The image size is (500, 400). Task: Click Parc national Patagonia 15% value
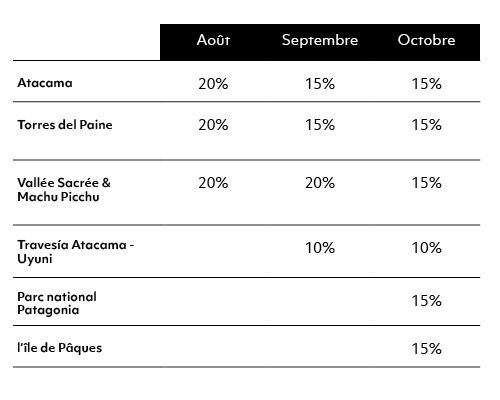[x=426, y=301]
